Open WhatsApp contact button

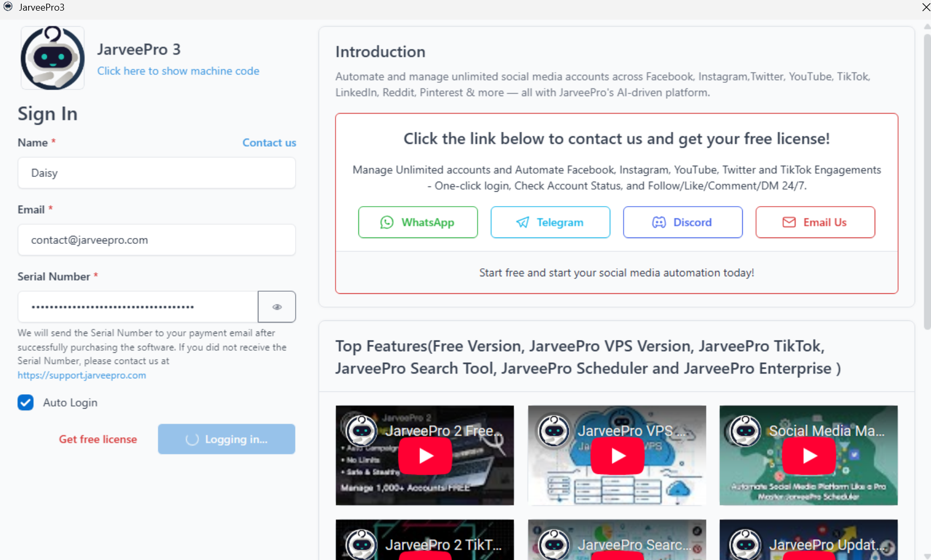[417, 222]
